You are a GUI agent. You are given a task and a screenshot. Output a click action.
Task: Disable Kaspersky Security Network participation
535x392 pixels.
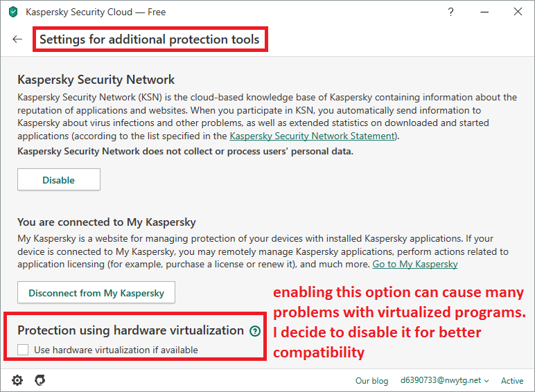(x=59, y=180)
